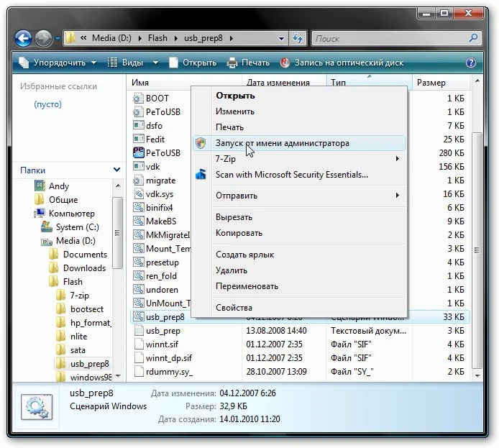Screen dimensions: 499x448
Task: Select the migrate file icon
Action: click(139, 180)
